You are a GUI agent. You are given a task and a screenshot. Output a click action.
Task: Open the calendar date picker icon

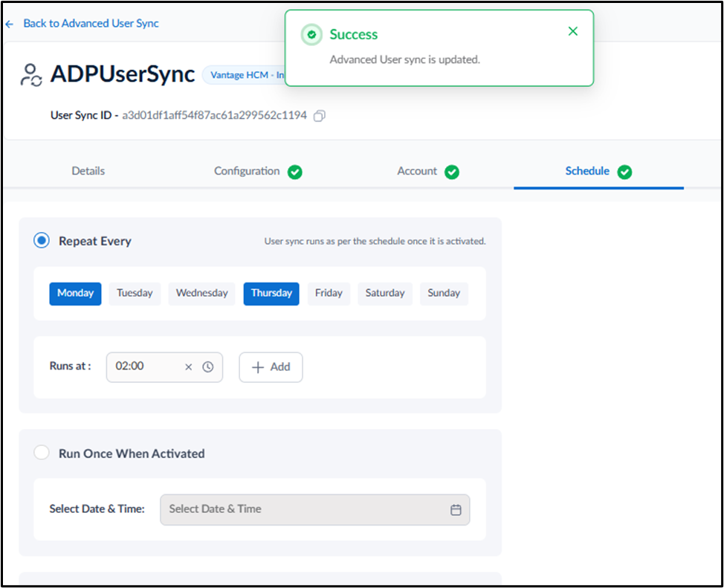pyautogui.click(x=456, y=509)
